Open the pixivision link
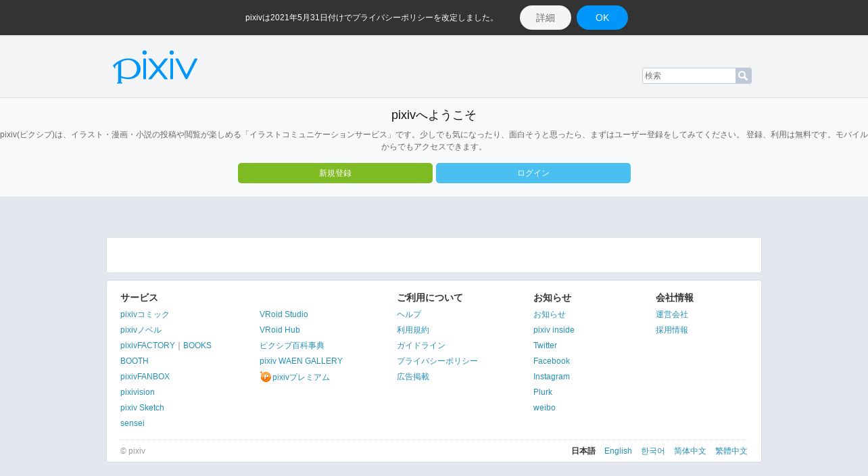This screenshot has width=868, height=476. [137, 392]
